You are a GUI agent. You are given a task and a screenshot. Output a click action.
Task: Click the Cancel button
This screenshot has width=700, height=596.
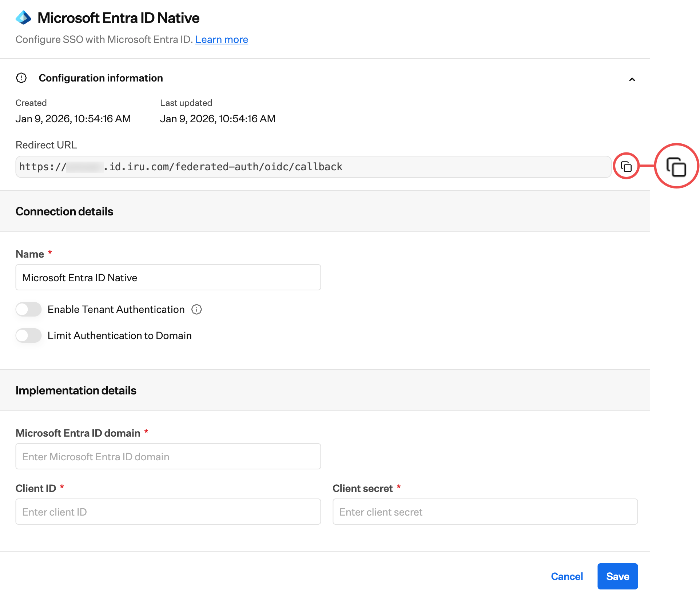[x=566, y=576]
